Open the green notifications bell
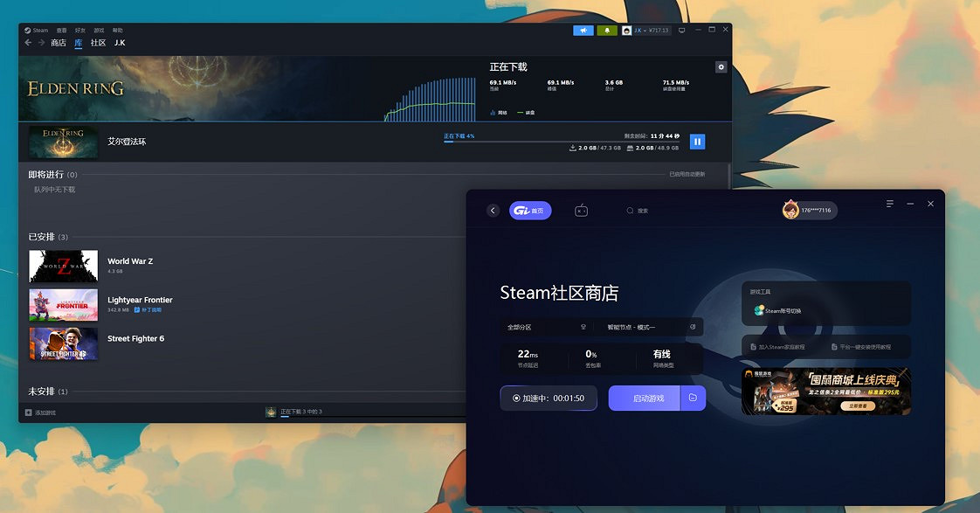This screenshot has height=513, width=980. [x=607, y=31]
